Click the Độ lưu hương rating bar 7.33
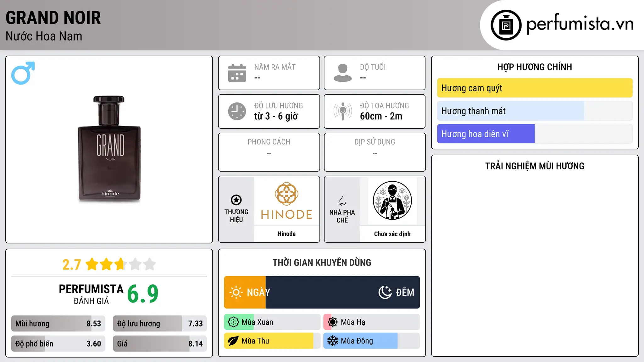This screenshot has height=362, width=644. point(160,324)
